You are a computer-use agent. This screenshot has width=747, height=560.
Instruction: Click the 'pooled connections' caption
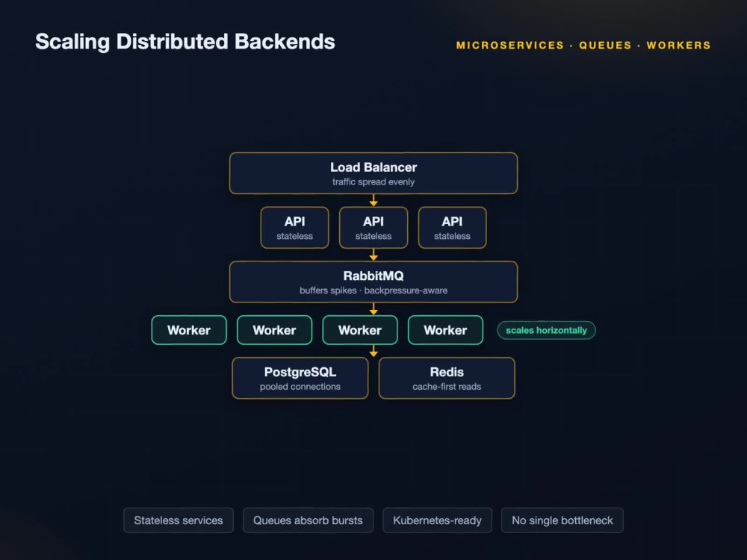(300, 387)
